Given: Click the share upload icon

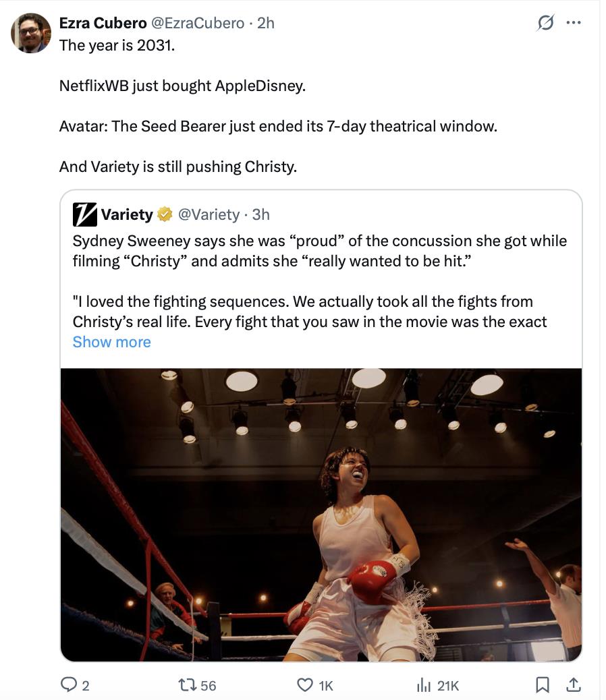Looking at the screenshot, I should (x=573, y=685).
